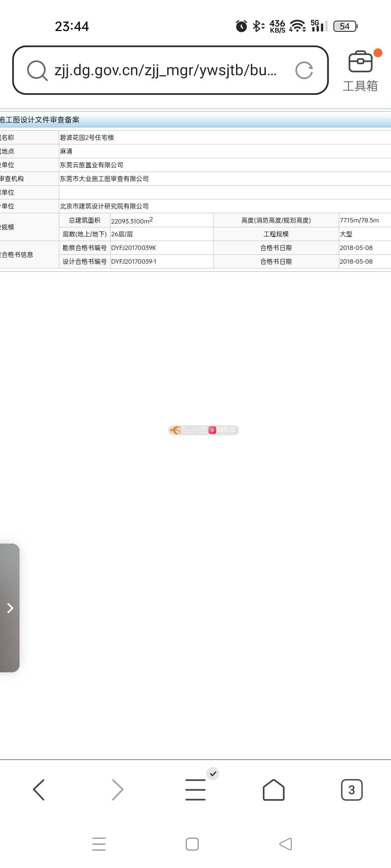Tap the alarm clock status icon

point(241,26)
